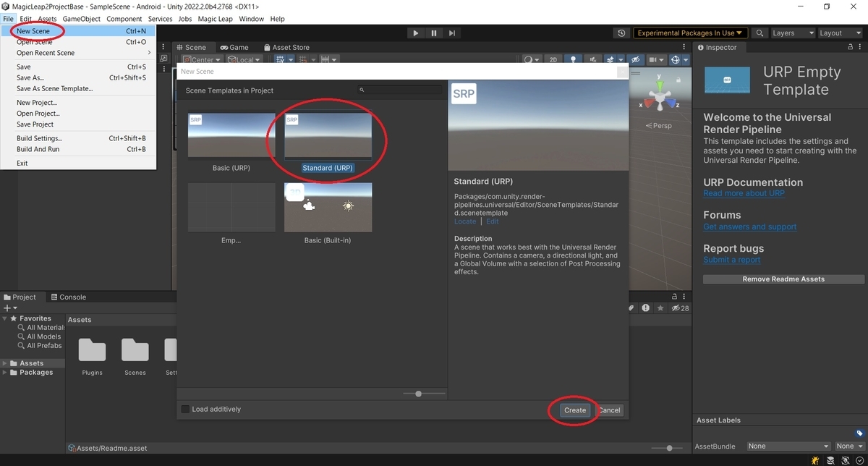Click the Cancel button in New Scene
The image size is (868, 466).
point(609,410)
